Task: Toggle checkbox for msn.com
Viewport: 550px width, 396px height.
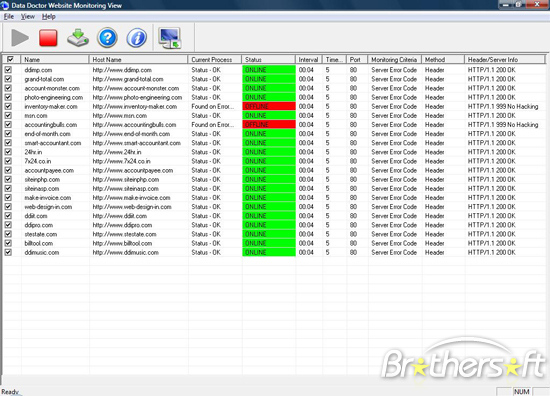Action: [x=8, y=115]
